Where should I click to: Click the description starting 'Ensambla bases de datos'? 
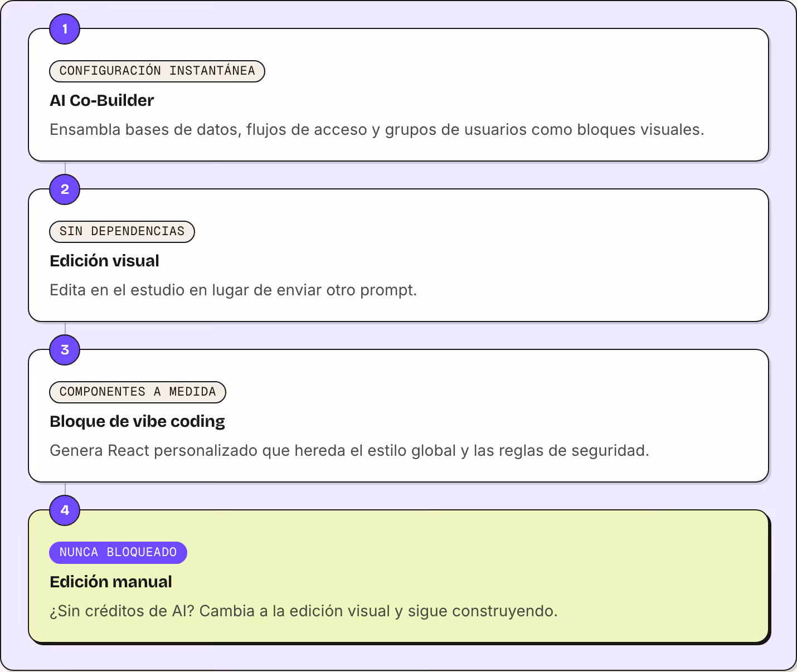click(x=377, y=130)
